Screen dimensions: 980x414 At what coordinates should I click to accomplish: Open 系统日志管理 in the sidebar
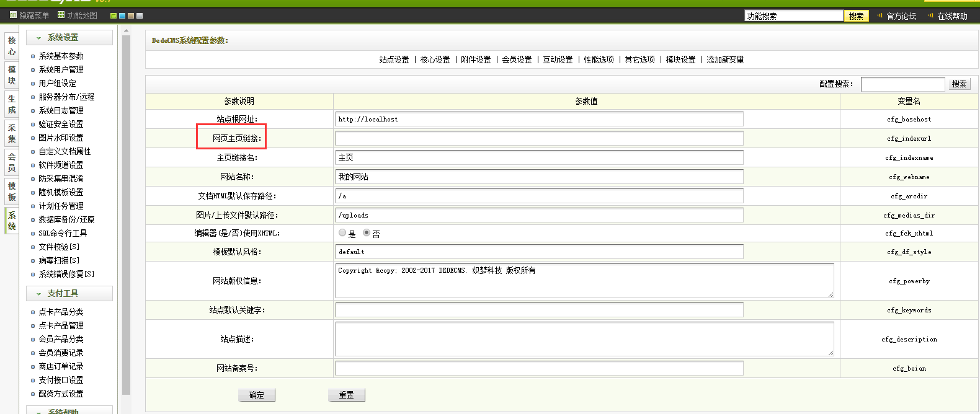[61, 110]
